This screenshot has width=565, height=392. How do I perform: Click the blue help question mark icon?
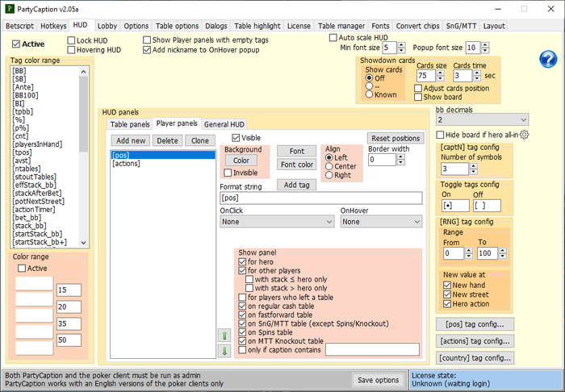pos(548,59)
